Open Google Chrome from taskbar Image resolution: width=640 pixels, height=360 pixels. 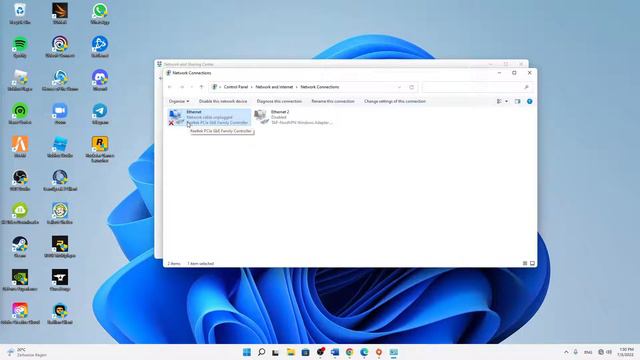coord(349,352)
